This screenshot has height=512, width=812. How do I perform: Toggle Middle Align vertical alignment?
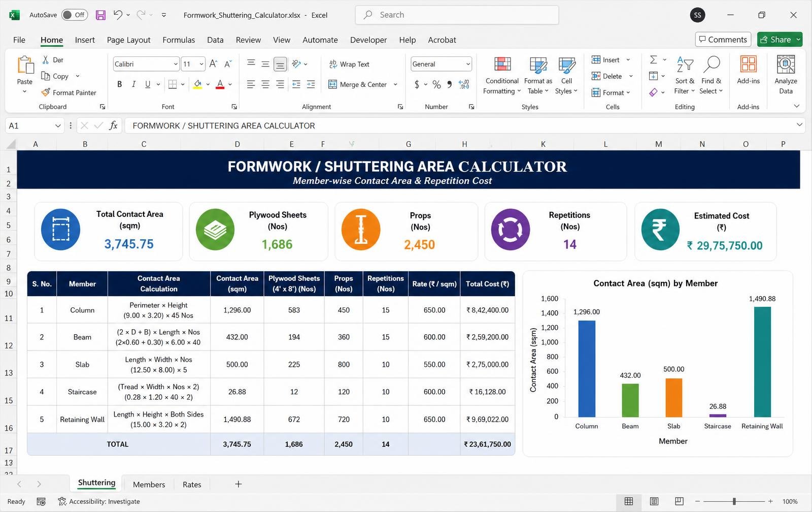coord(265,64)
